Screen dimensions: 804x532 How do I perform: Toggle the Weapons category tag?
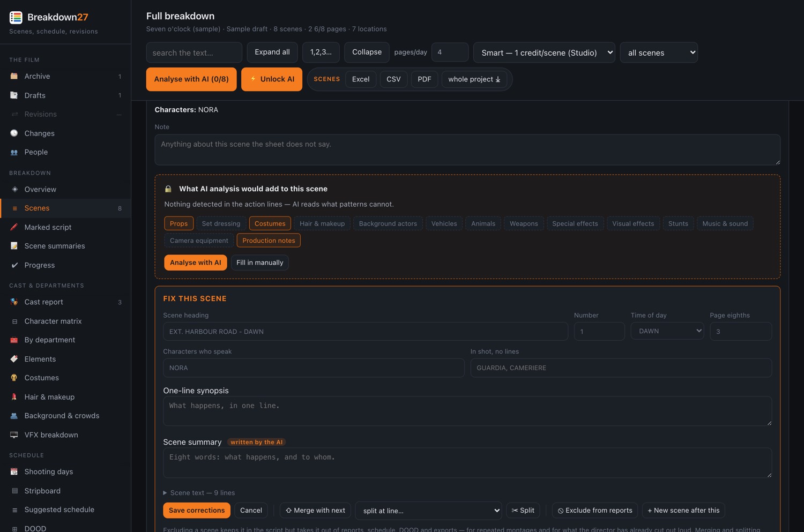coord(524,223)
